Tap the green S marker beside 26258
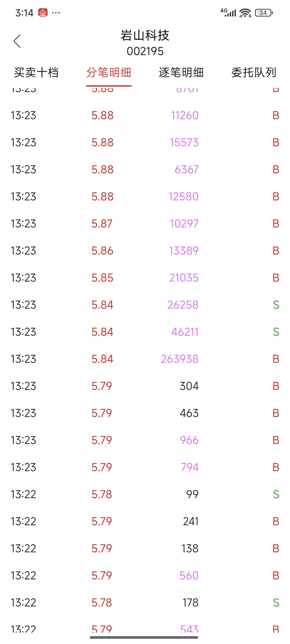This screenshot has height=644, width=290. pyautogui.click(x=276, y=305)
